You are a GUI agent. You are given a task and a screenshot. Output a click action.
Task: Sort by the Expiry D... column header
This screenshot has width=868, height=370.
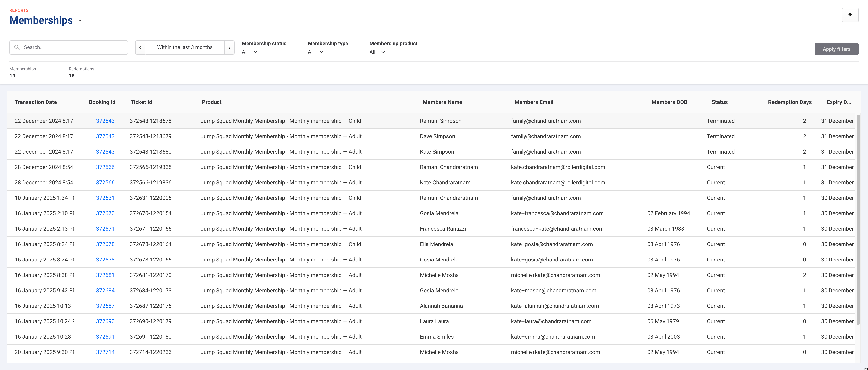coord(839,102)
